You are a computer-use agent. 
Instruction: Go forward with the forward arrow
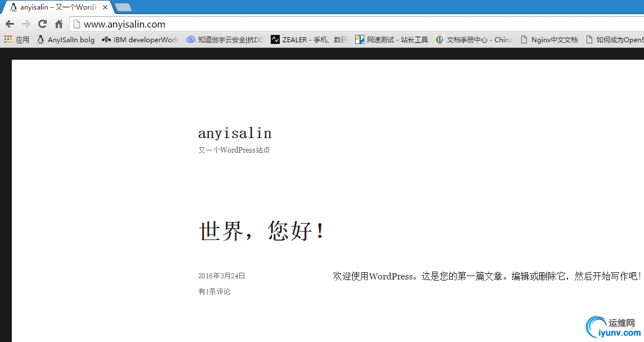[x=26, y=24]
